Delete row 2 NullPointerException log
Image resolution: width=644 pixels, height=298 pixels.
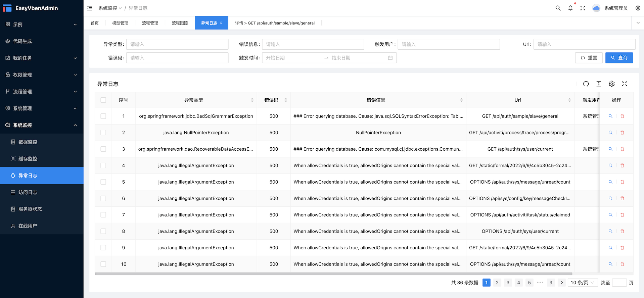[622, 133]
